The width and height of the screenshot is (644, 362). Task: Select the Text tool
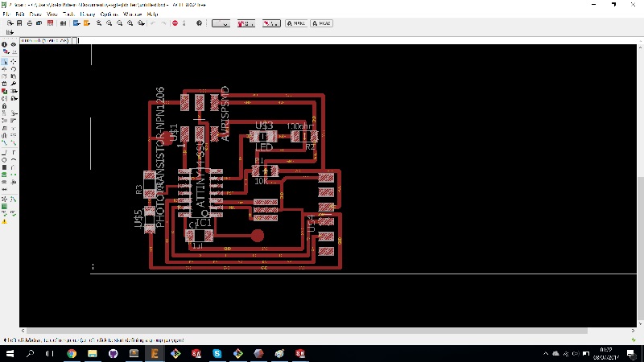[13, 152]
